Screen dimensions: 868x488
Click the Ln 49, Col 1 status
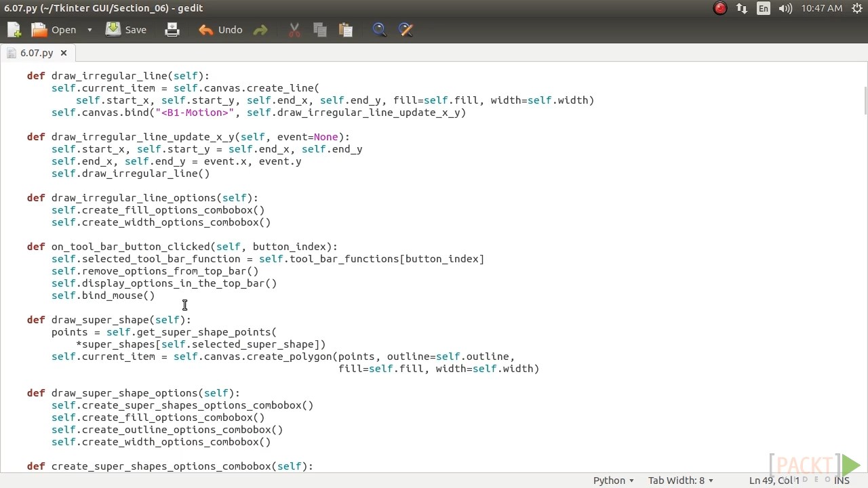pos(774,480)
